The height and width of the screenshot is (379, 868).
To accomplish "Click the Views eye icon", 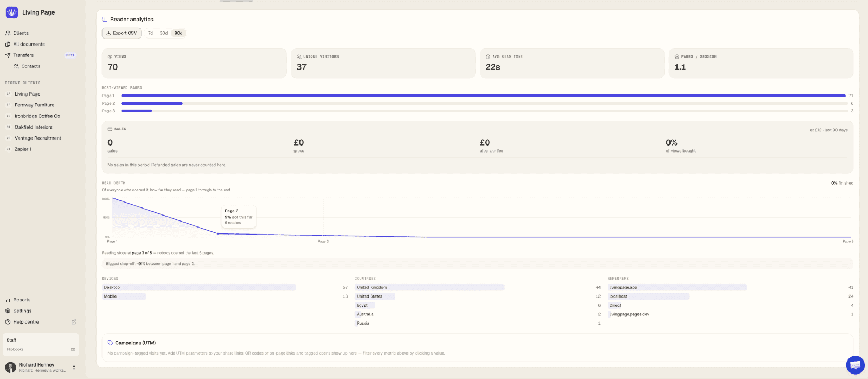I will point(110,56).
